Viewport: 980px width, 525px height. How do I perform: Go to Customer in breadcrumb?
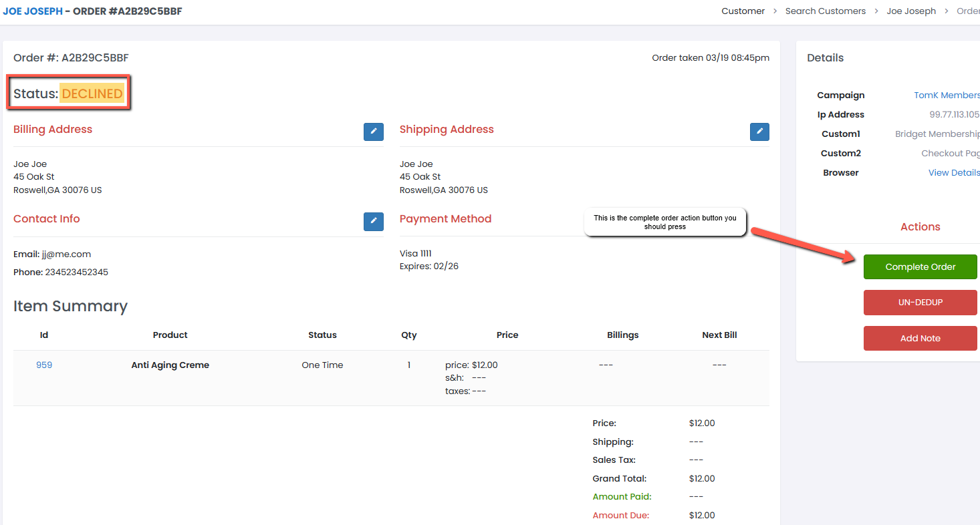pyautogui.click(x=743, y=11)
